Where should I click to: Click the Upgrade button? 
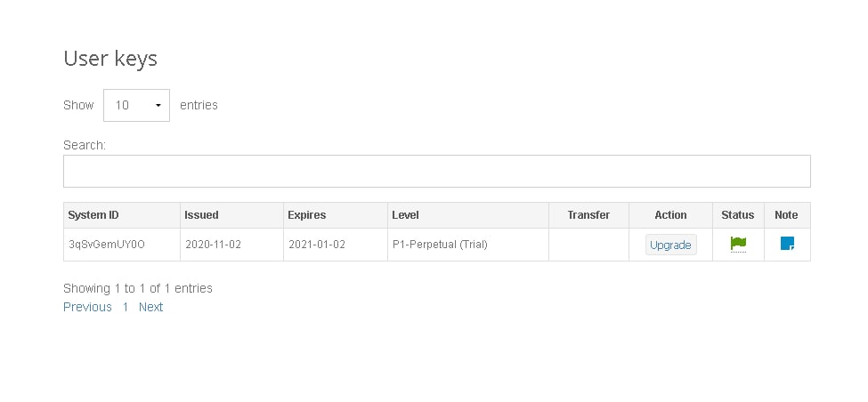click(x=671, y=245)
